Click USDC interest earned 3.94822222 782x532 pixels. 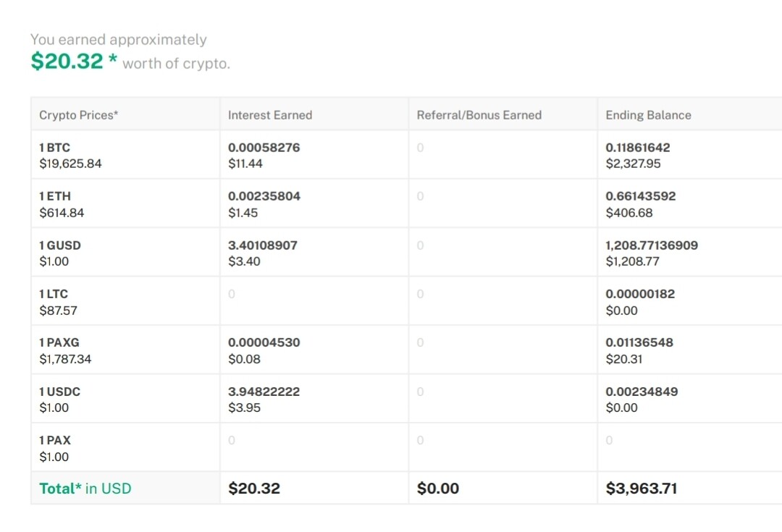[264, 392]
